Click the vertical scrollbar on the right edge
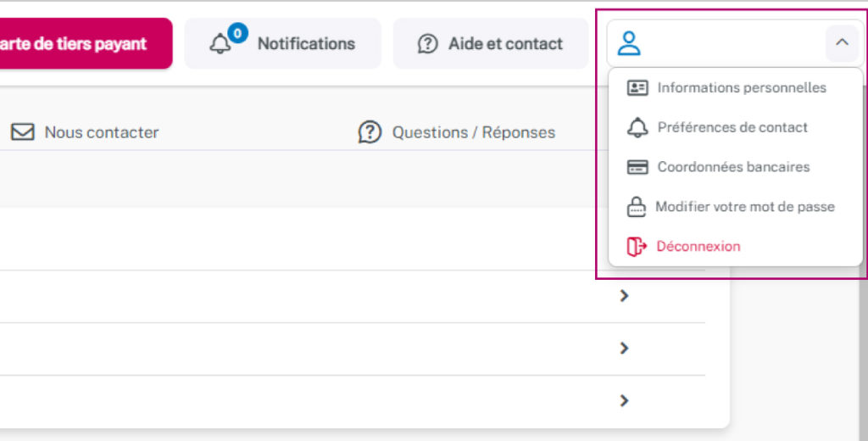868x441 pixels. coord(863,356)
